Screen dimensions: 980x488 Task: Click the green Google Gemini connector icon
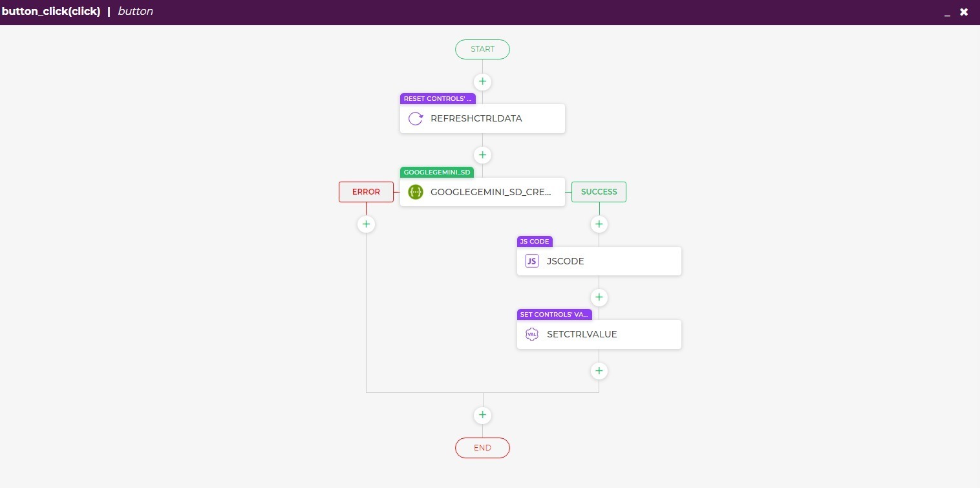(416, 192)
